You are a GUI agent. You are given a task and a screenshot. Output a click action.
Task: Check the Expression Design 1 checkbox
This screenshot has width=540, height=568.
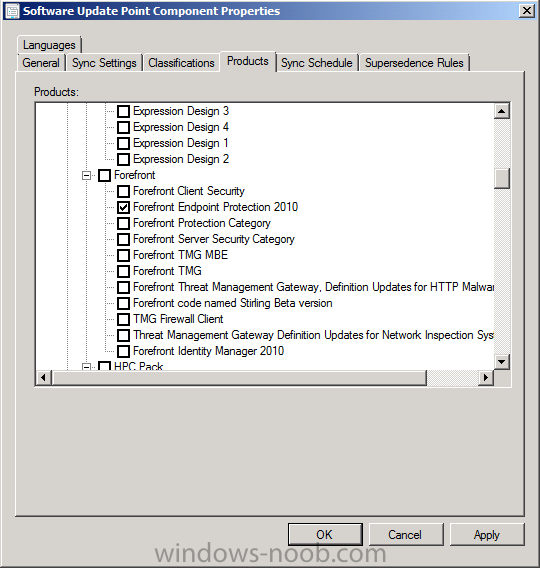(x=124, y=143)
